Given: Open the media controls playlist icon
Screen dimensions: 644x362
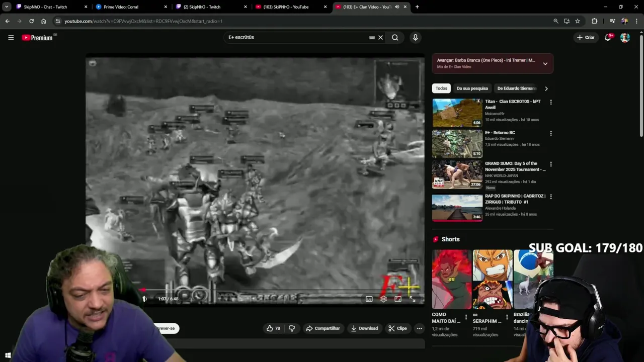Looking at the screenshot, I should (612, 21).
